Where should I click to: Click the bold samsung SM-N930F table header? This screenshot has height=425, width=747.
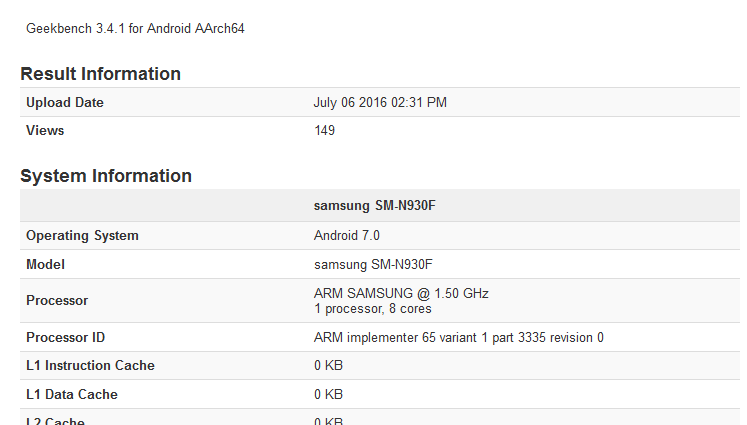coord(375,207)
